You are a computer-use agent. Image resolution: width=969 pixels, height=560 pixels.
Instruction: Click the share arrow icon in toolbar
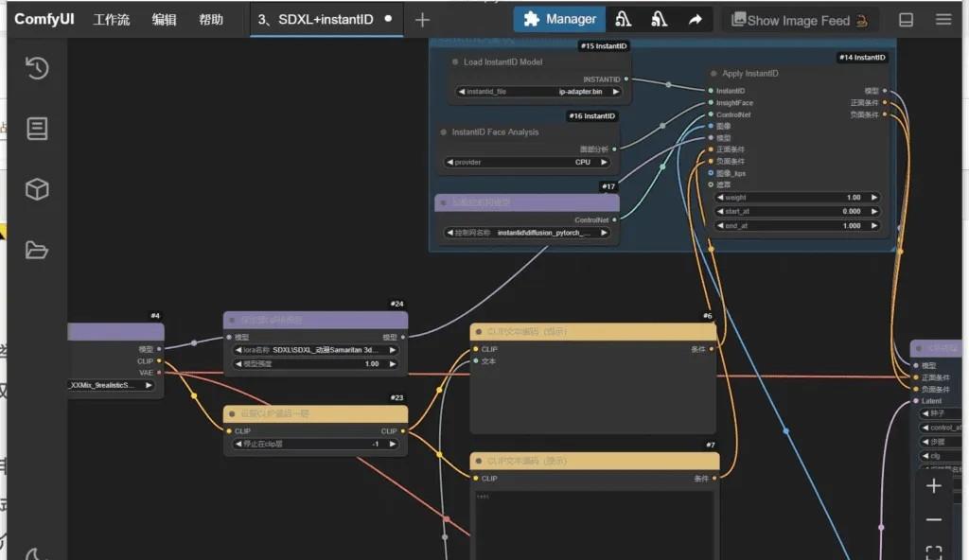[696, 20]
